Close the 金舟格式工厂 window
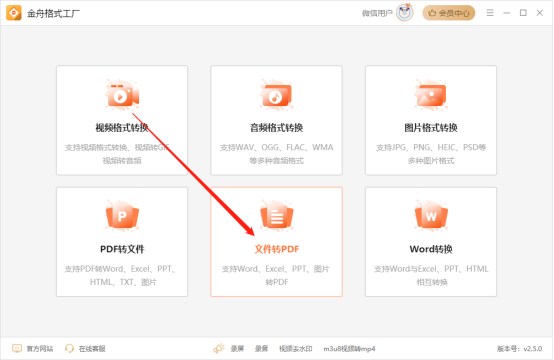This screenshot has height=360, width=554. (540, 13)
